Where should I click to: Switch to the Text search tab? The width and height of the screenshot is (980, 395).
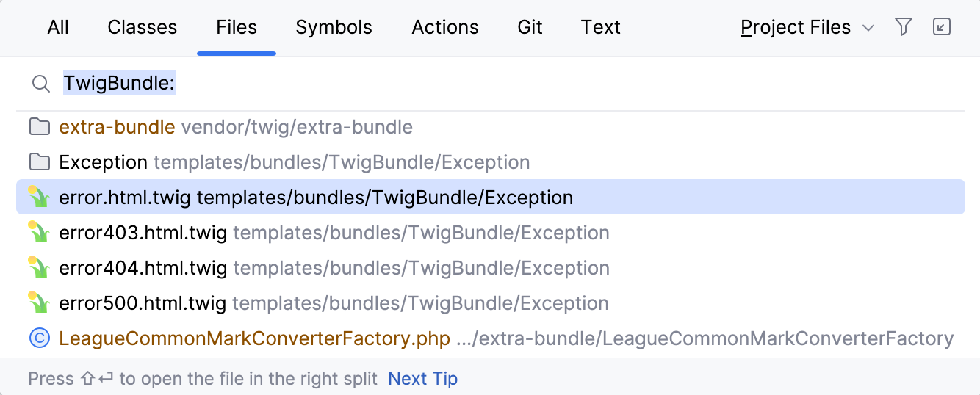point(600,28)
